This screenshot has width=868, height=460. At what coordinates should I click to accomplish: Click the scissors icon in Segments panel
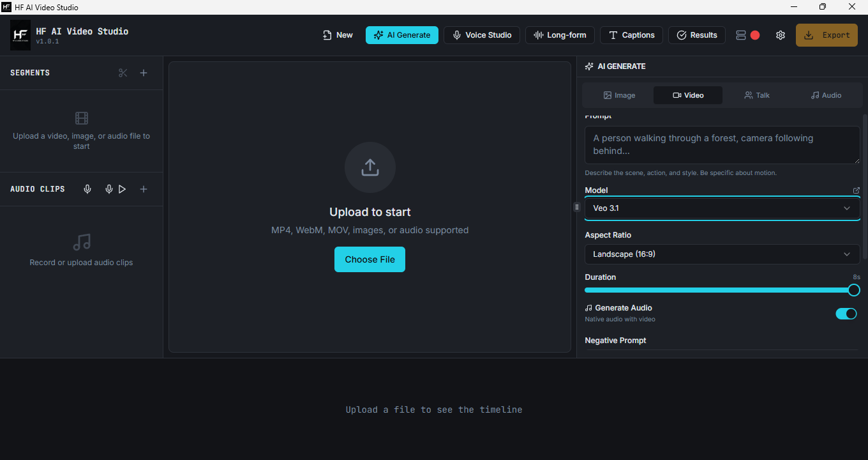123,73
